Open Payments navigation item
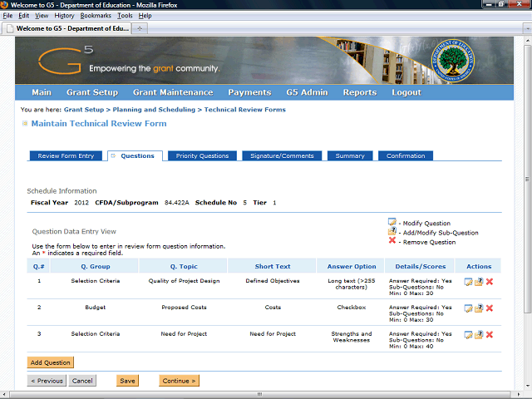The width and height of the screenshot is (532, 399). [249, 92]
